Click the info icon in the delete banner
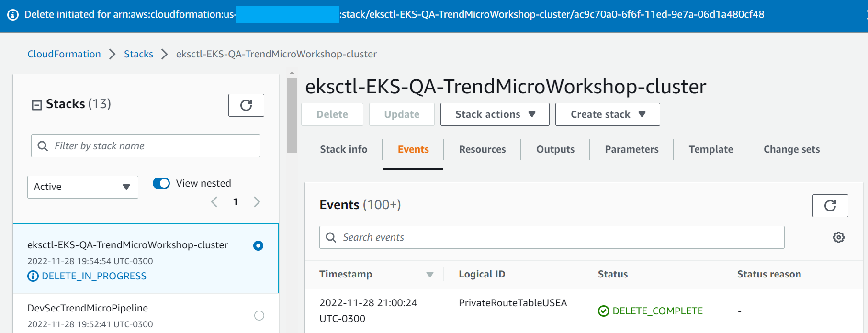The image size is (868, 333). click(13, 15)
